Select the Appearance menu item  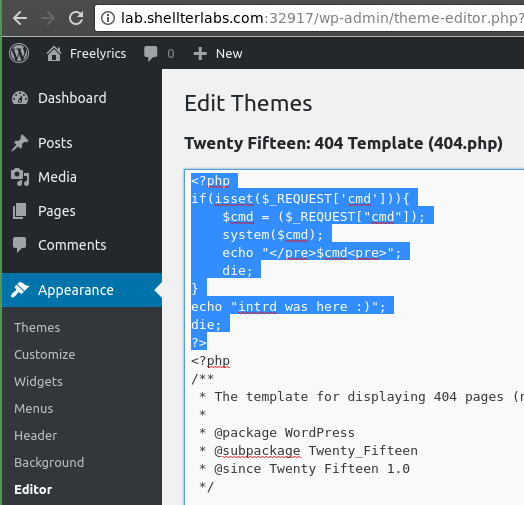pyautogui.click(x=76, y=290)
